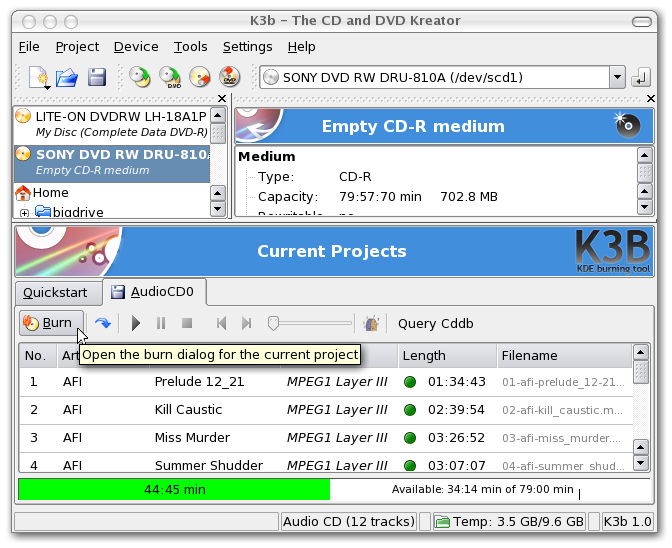Select track 4 Summer Shudder

(x=326, y=463)
